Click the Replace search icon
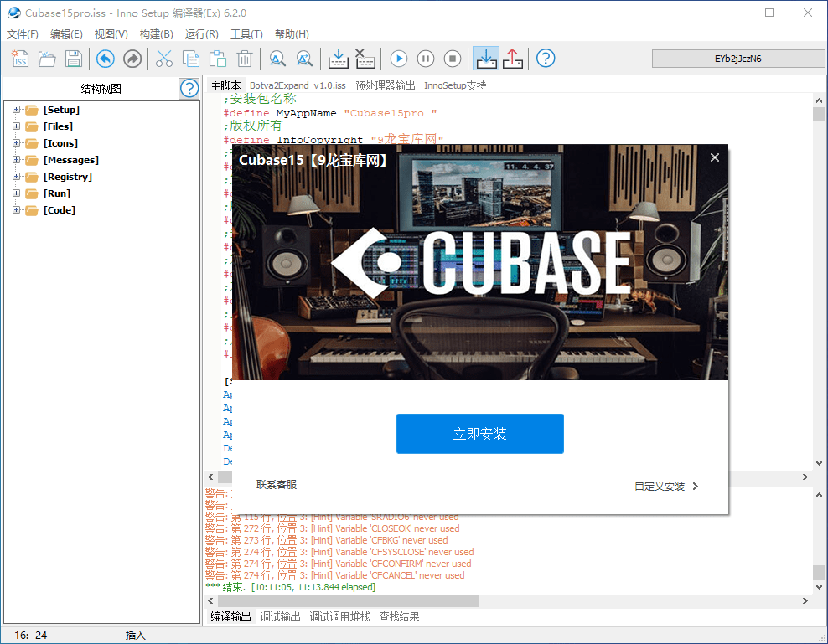This screenshot has width=828, height=644. coord(304,59)
